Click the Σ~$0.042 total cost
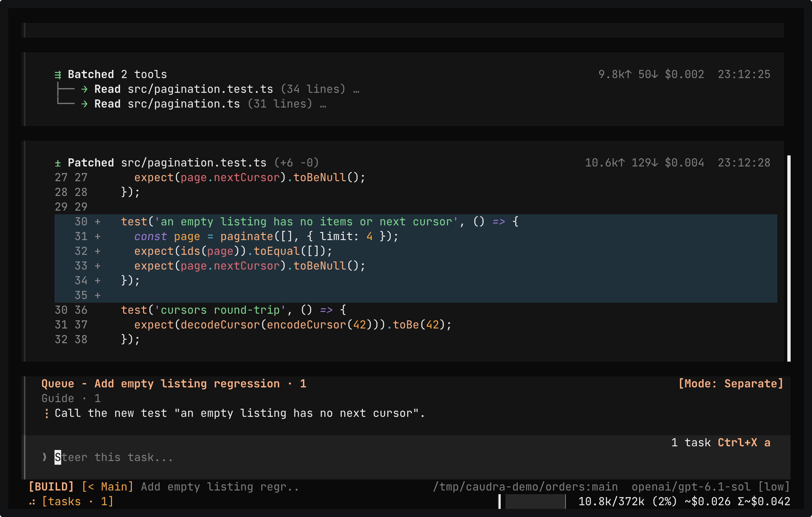Image resolution: width=812 pixels, height=517 pixels. click(x=764, y=502)
